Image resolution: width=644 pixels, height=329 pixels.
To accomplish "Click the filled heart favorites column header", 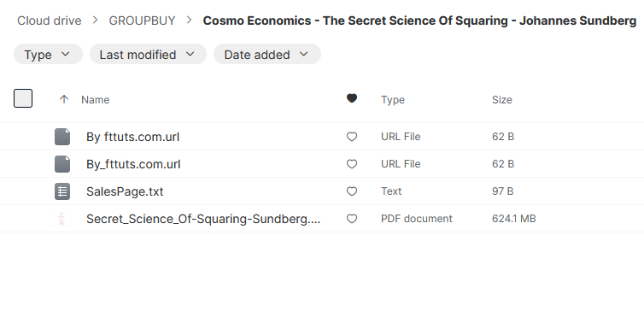I will (x=352, y=98).
